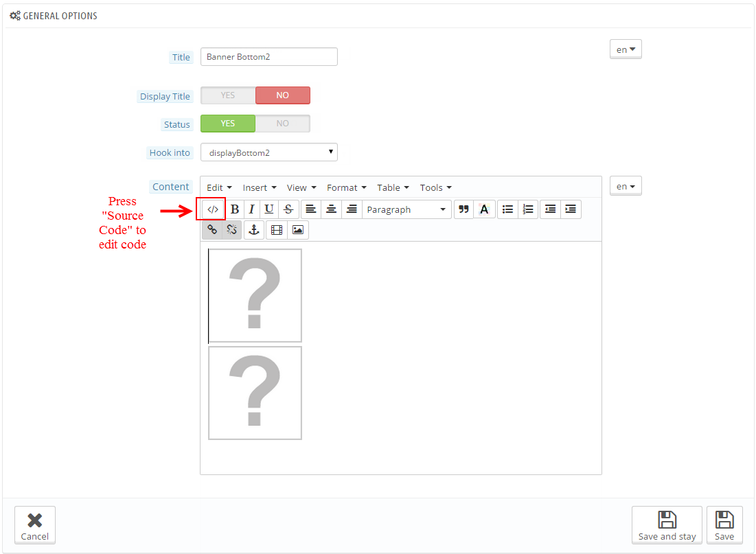Insert an anchor
This screenshot has width=756, height=554.
[x=253, y=230]
